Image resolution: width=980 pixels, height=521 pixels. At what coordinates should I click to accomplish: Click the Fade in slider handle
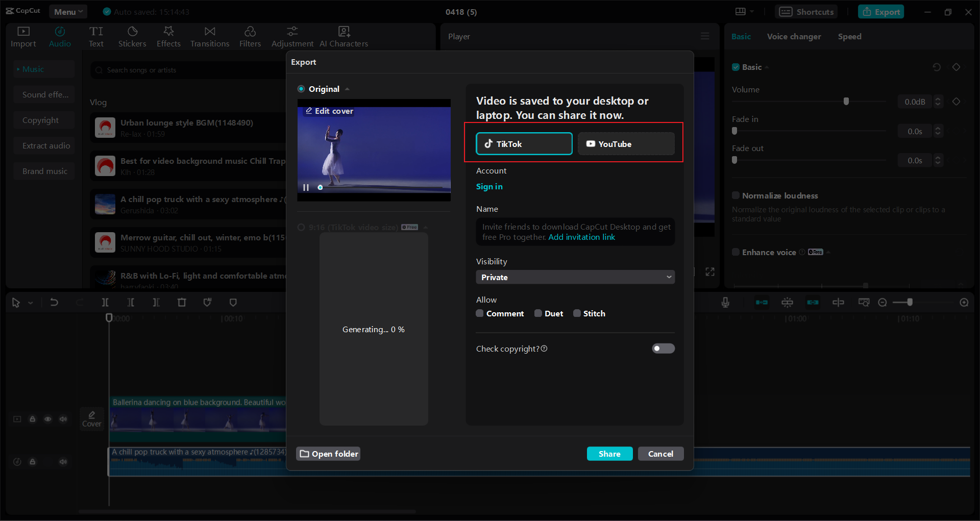pos(734,131)
